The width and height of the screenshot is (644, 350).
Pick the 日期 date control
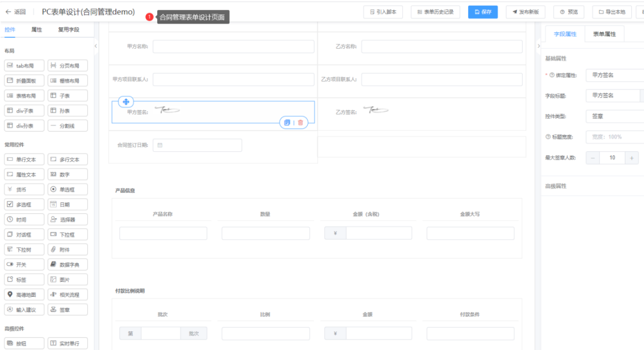[68, 205]
